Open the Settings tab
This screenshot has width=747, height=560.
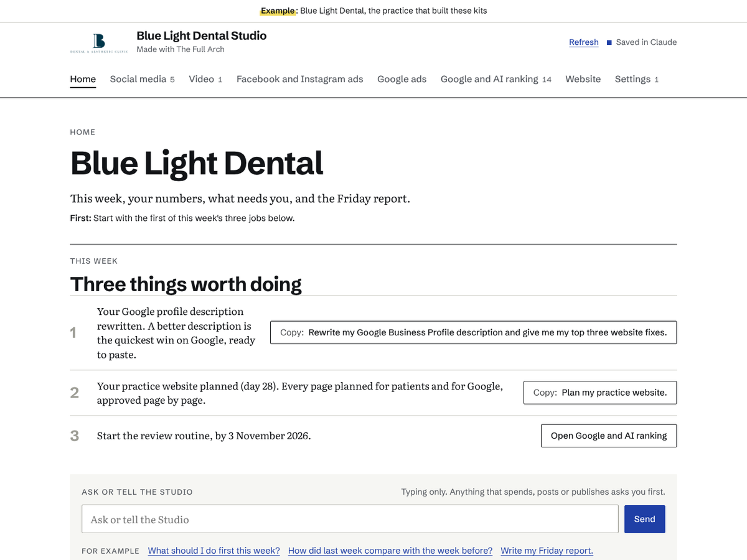click(637, 79)
